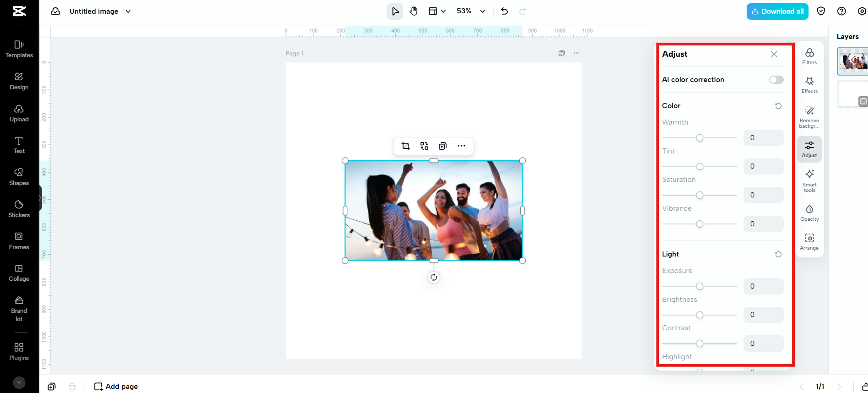
Task: Open the Stickers panel
Action: click(19, 209)
